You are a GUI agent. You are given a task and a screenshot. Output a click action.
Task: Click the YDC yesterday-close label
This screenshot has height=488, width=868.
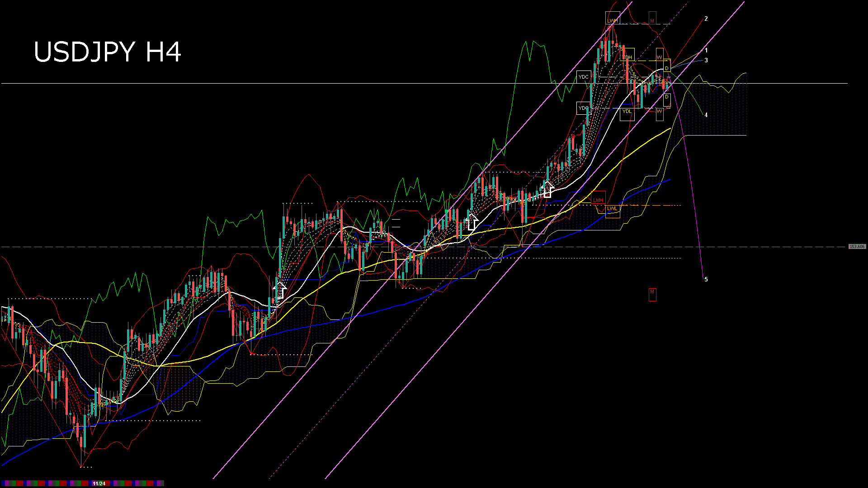[583, 77]
